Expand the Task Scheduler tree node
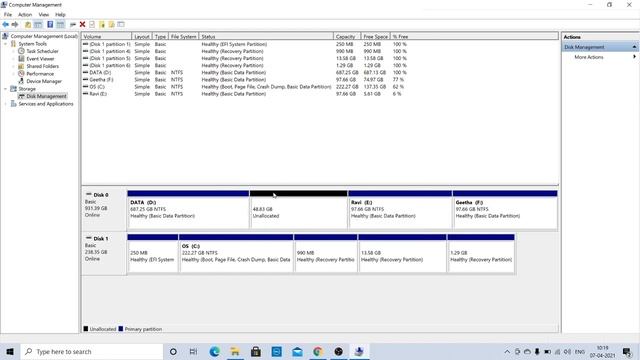The width and height of the screenshot is (640, 360). [13, 51]
